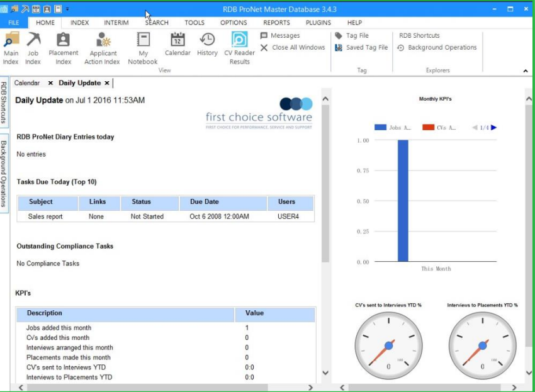
Task: Open My Notebook from the ribbon
Action: [x=143, y=48]
